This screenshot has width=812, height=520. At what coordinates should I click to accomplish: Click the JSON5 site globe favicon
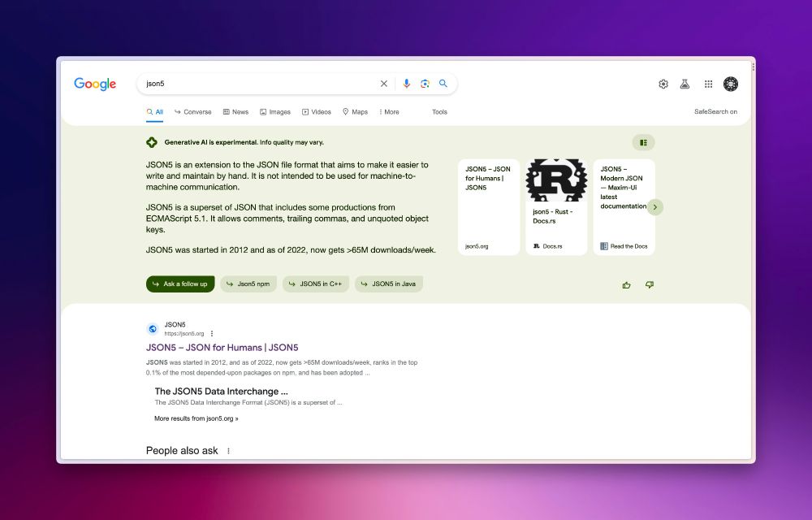[153, 329]
